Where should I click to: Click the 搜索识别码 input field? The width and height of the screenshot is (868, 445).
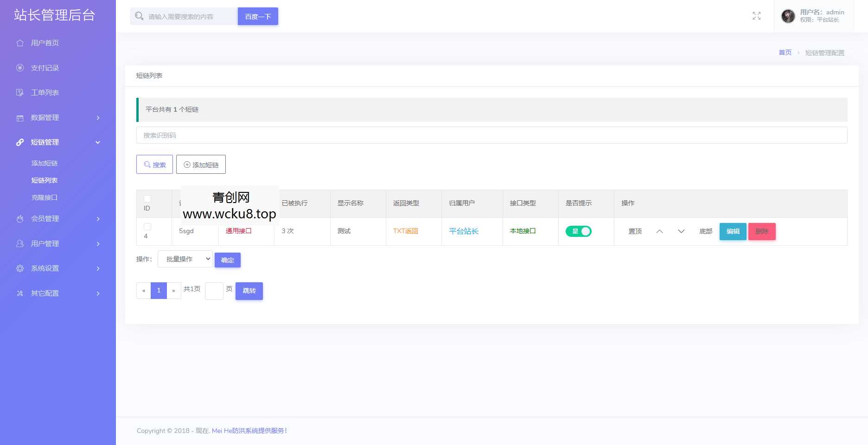[x=491, y=135]
